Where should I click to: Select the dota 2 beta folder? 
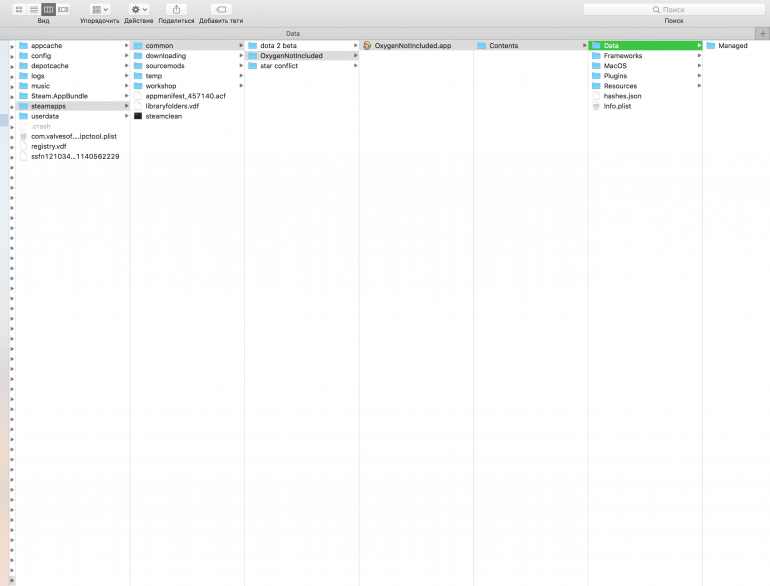coord(278,46)
